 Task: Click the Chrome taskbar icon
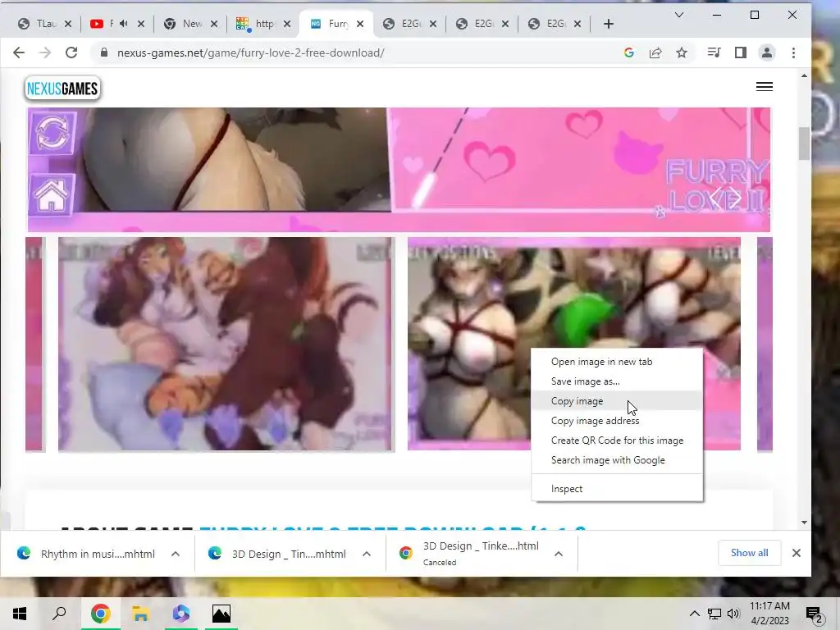100,614
